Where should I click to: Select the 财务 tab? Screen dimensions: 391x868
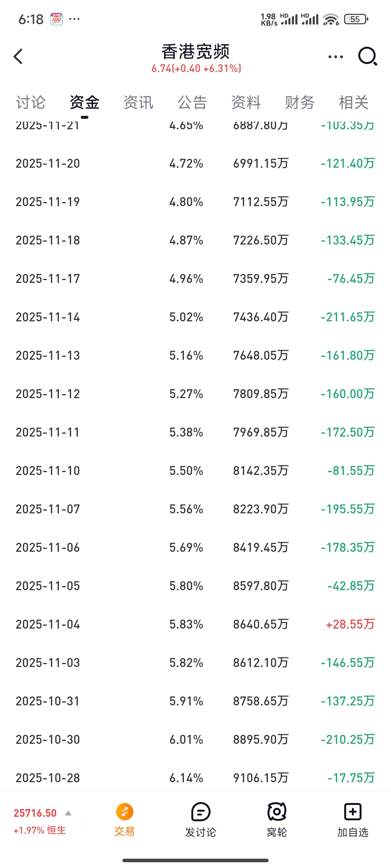[x=300, y=102]
